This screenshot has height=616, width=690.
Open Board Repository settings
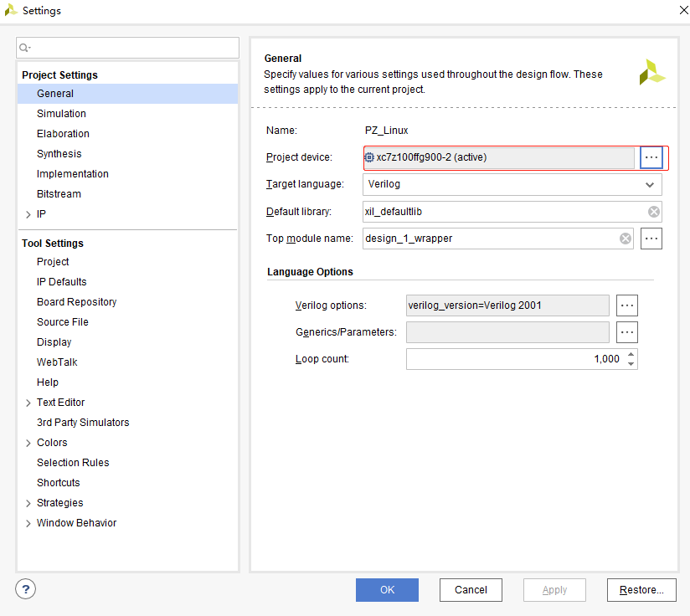tap(76, 302)
